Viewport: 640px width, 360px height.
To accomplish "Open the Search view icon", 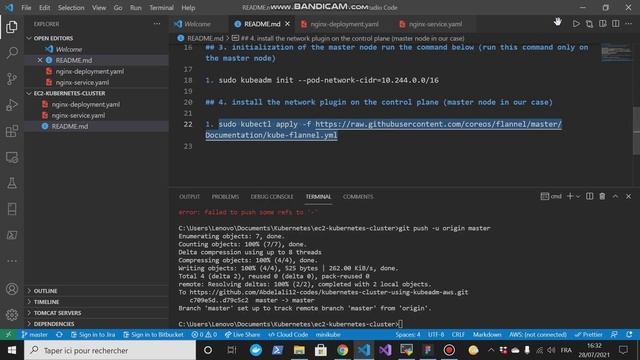I will pos(12,53).
